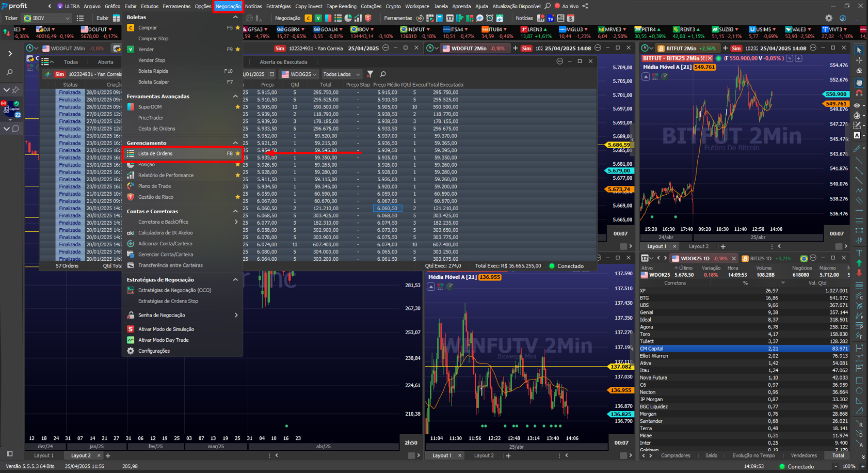
Task: Click the Configurações gear in the menu
Action: point(131,351)
